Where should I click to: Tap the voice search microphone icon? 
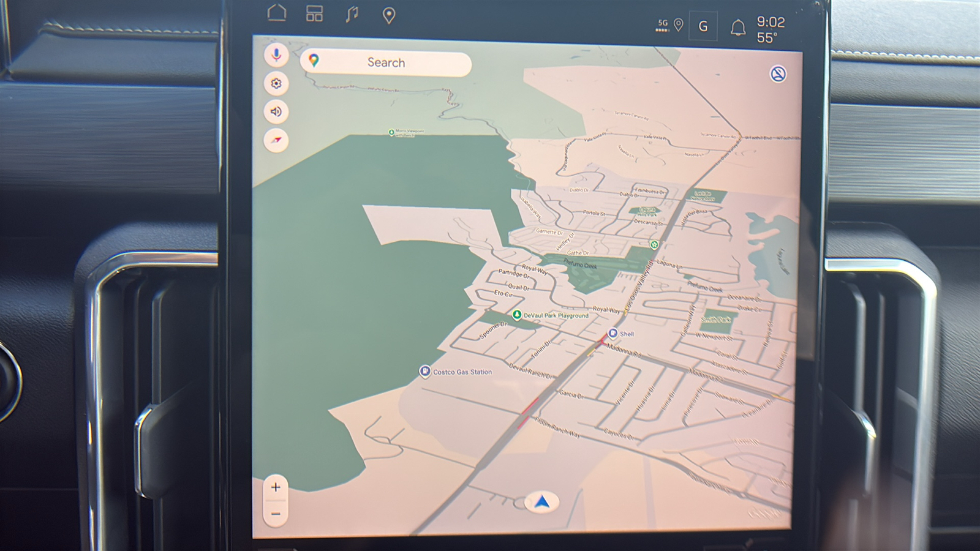click(276, 55)
